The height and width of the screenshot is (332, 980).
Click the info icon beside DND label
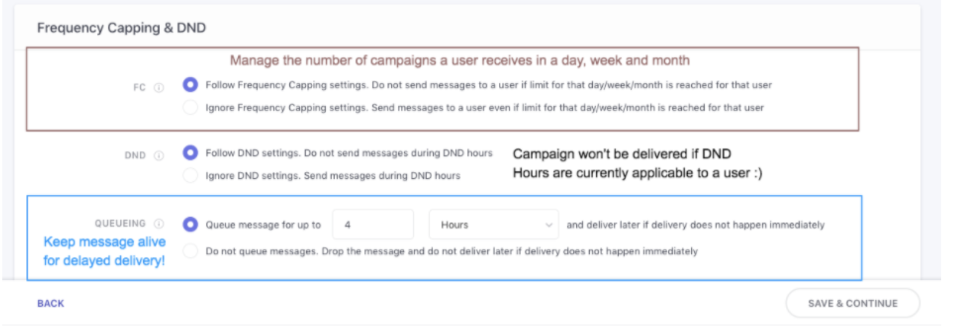158,155
